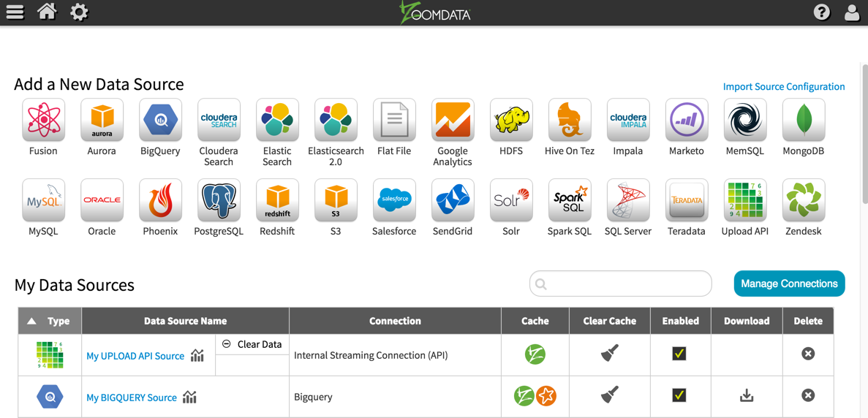Add a Flat File data source
This screenshot has width=868, height=418.
394,120
